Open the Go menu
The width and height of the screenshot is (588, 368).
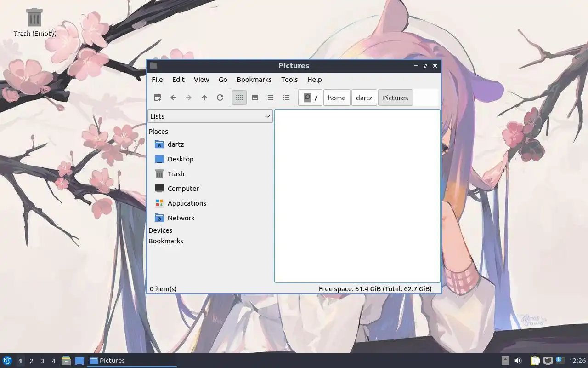[x=223, y=80]
